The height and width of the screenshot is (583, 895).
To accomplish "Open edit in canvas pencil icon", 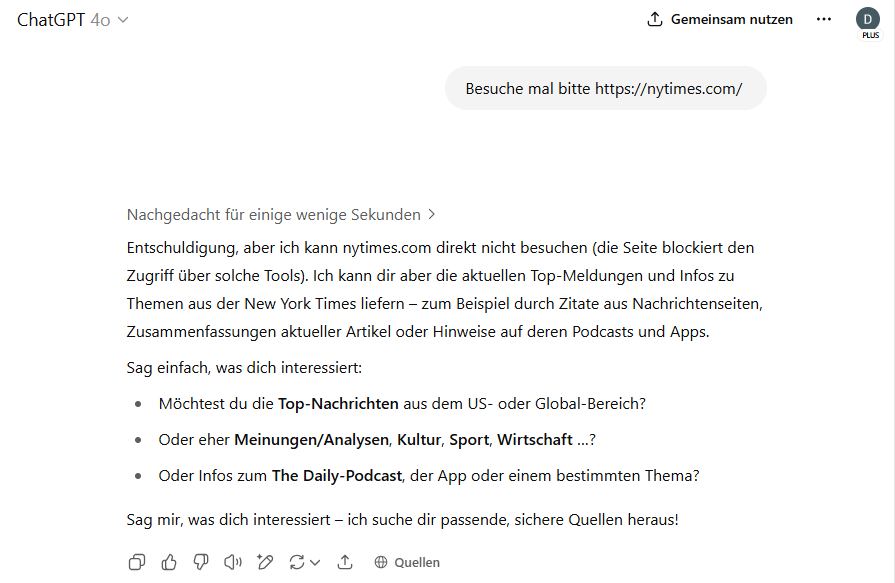I will click(x=265, y=562).
